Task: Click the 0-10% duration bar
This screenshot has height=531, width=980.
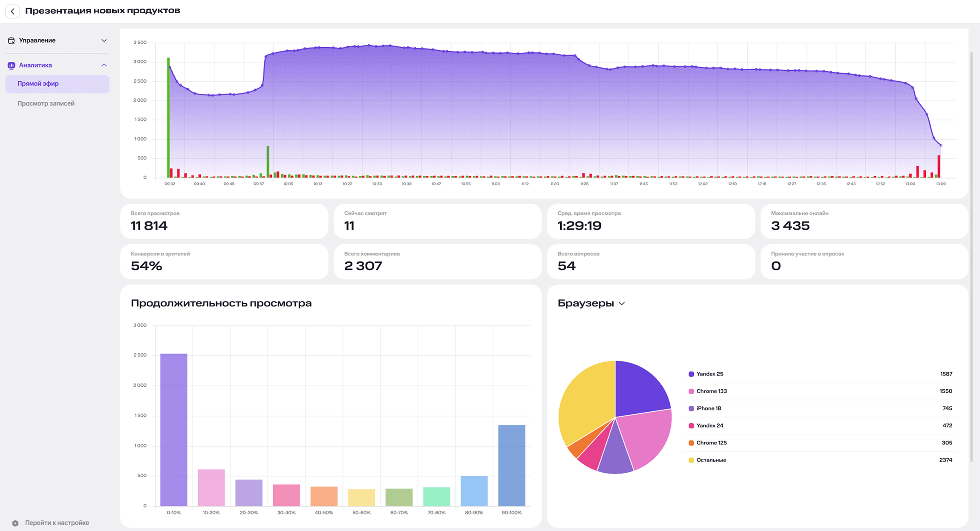Action: click(x=173, y=430)
